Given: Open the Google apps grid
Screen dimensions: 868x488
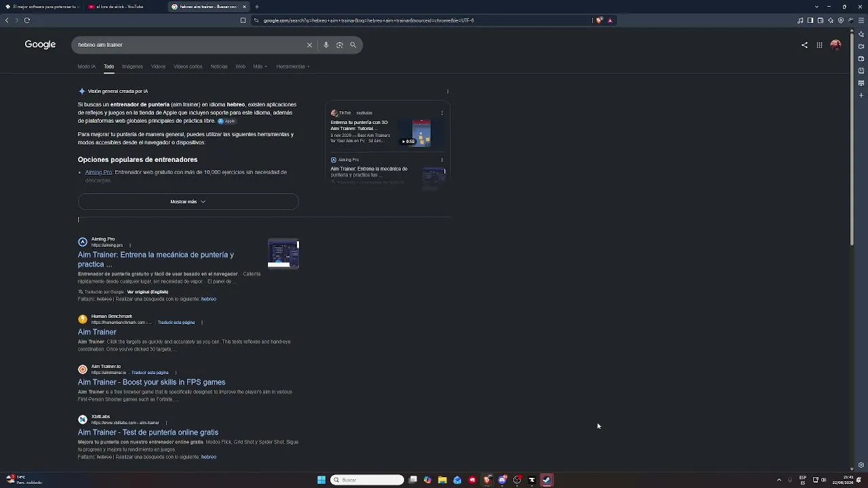Looking at the screenshot, I should tap(819, 45).
